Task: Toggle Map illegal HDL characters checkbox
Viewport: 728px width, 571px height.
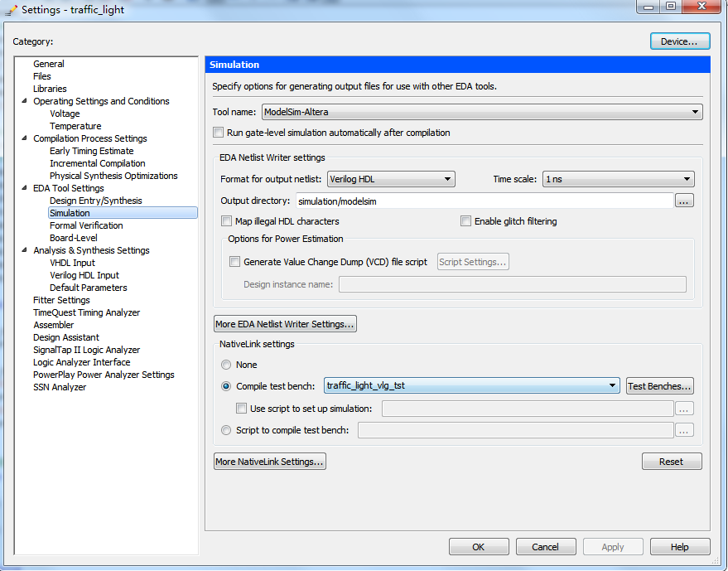Action: [x=227, y=221]
